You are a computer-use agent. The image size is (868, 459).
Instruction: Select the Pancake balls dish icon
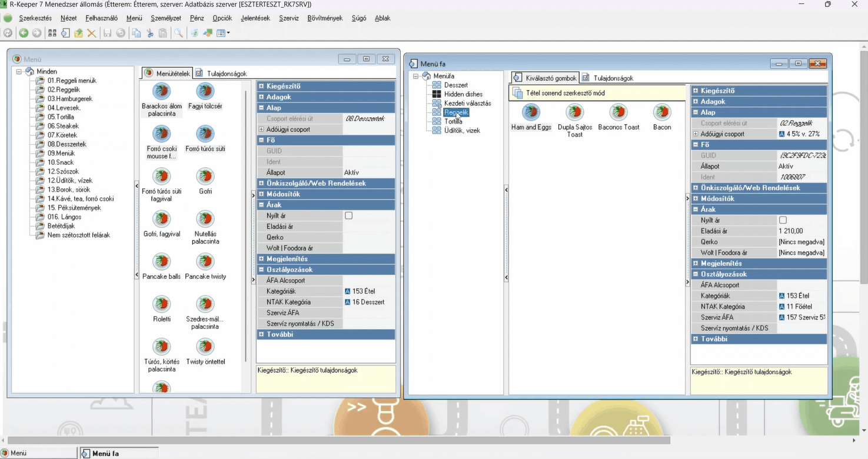tap(162, 261)
